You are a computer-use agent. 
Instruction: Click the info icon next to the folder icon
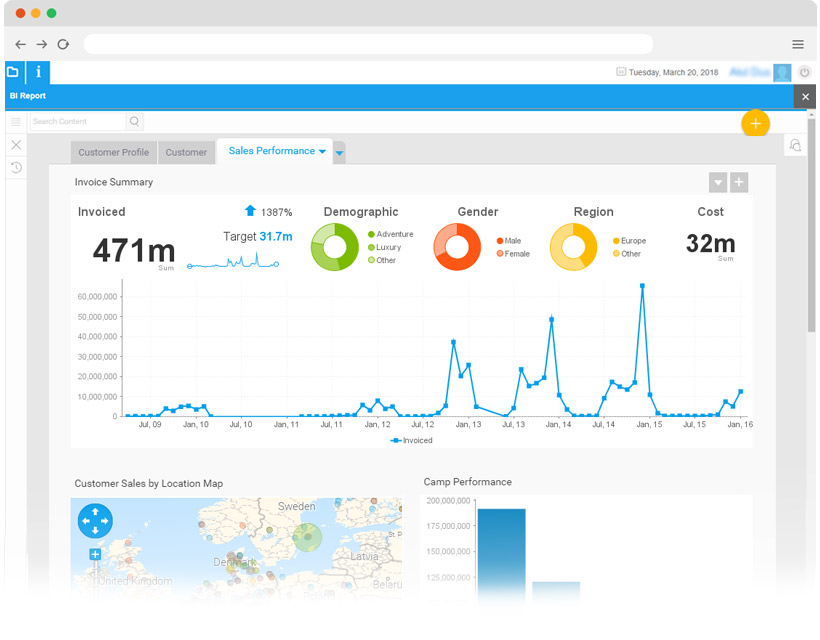[x=37, y=72]
